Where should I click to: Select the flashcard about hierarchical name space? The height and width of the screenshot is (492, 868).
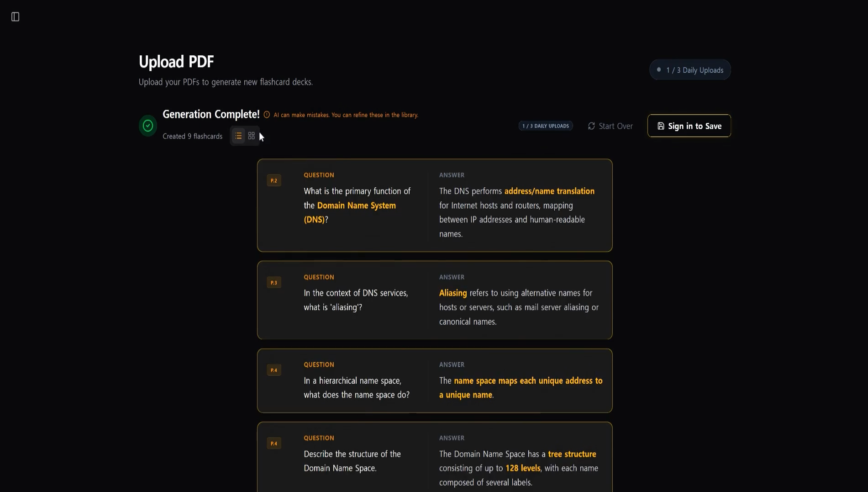[435, 381]
